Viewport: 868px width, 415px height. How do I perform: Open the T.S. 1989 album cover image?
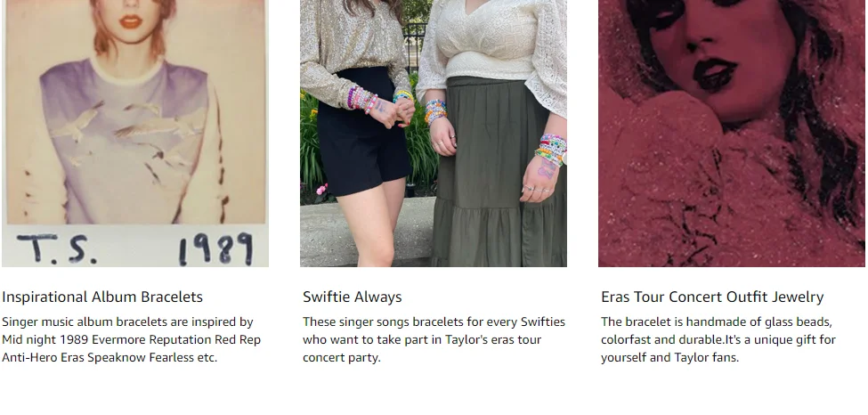pyautogui.click(x=135, y=133)
